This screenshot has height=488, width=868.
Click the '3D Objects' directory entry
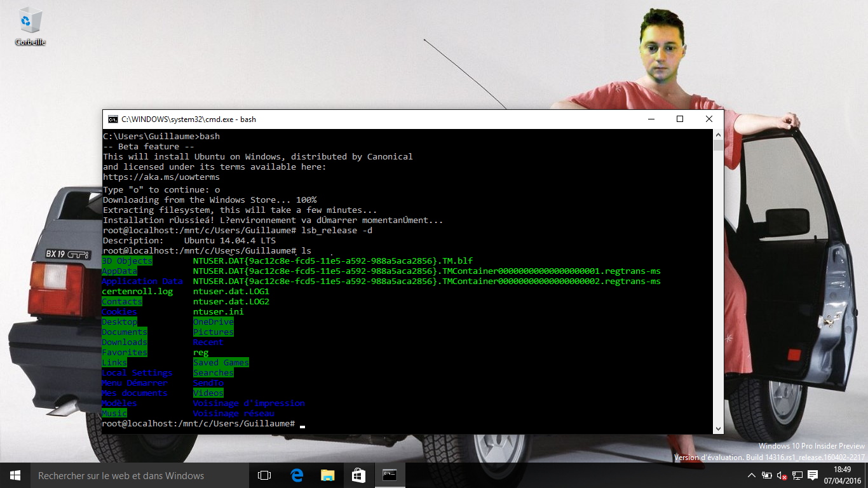point(127,261)
